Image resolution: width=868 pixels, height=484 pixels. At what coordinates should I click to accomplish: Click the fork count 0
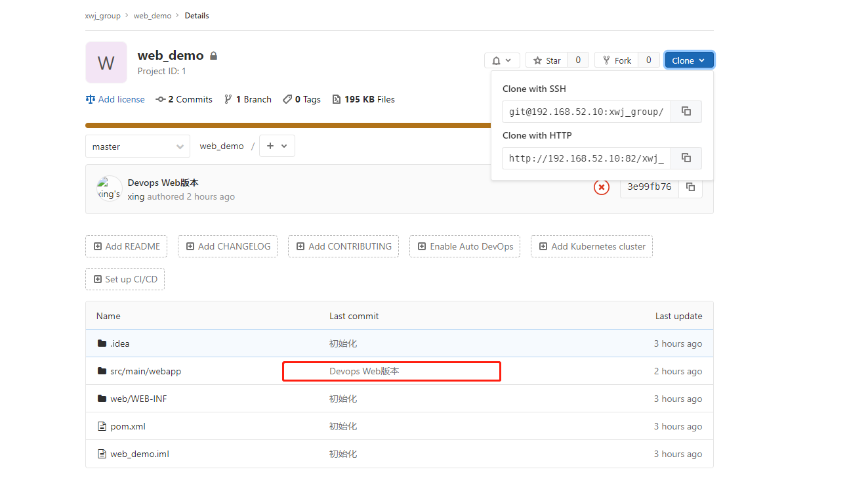tap(649, 60)
